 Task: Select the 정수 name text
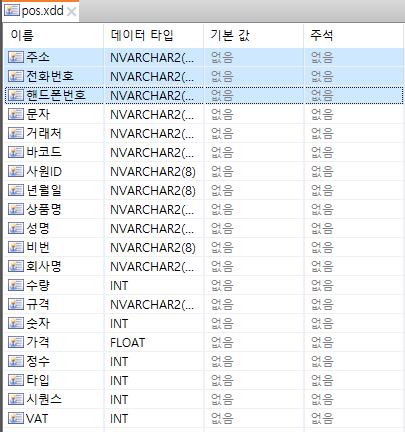click(x=38, y=361)
